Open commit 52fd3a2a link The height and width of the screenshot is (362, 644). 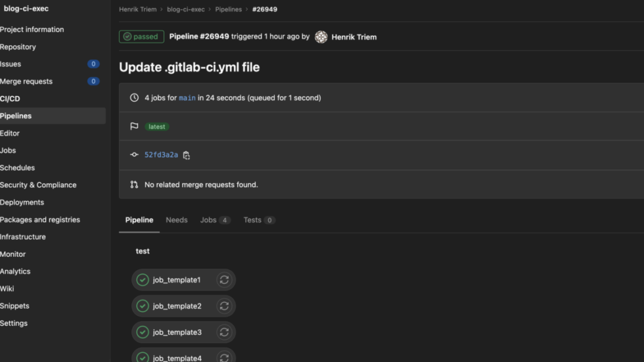point(162,155)
